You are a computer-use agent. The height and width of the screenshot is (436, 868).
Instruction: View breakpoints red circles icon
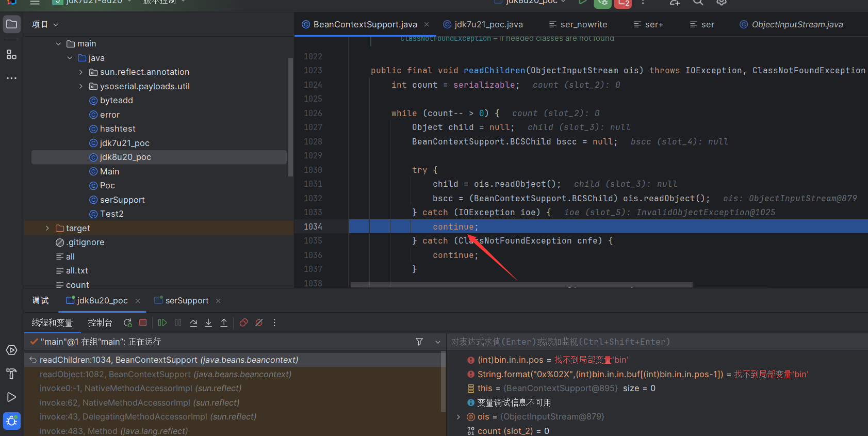[x=243, y=322]
